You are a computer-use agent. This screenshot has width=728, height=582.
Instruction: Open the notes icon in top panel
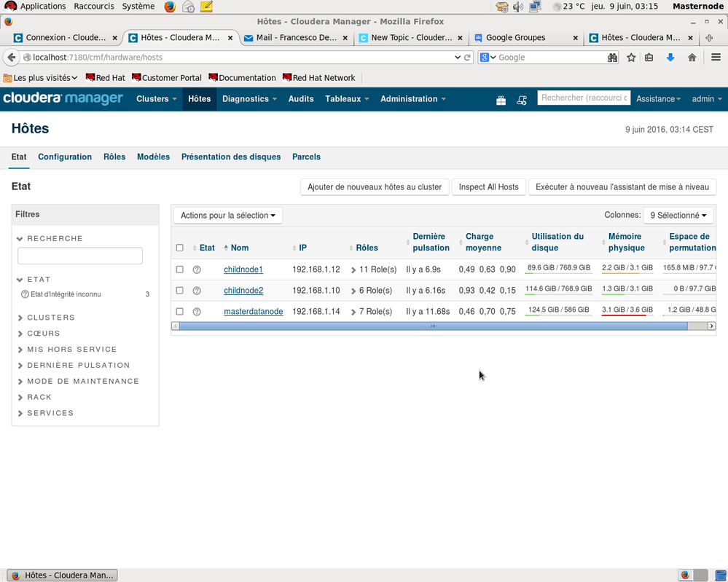207,7
